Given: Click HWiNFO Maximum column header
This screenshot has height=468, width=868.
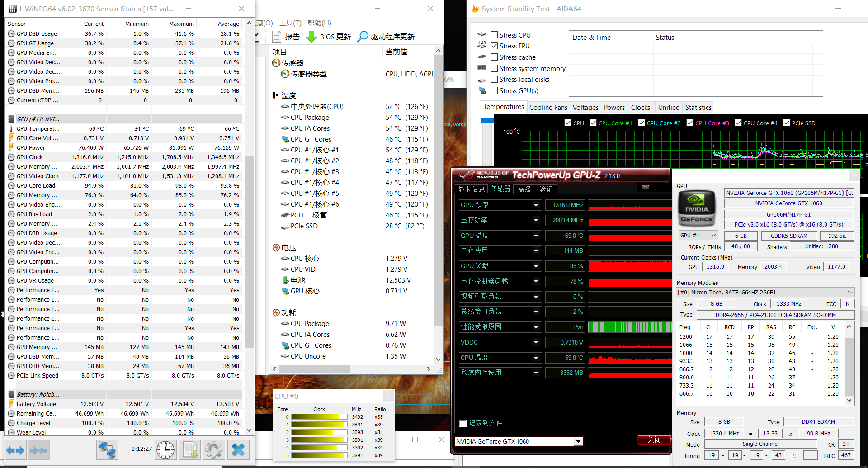Looking at the screenshot, I should (181, 24).
